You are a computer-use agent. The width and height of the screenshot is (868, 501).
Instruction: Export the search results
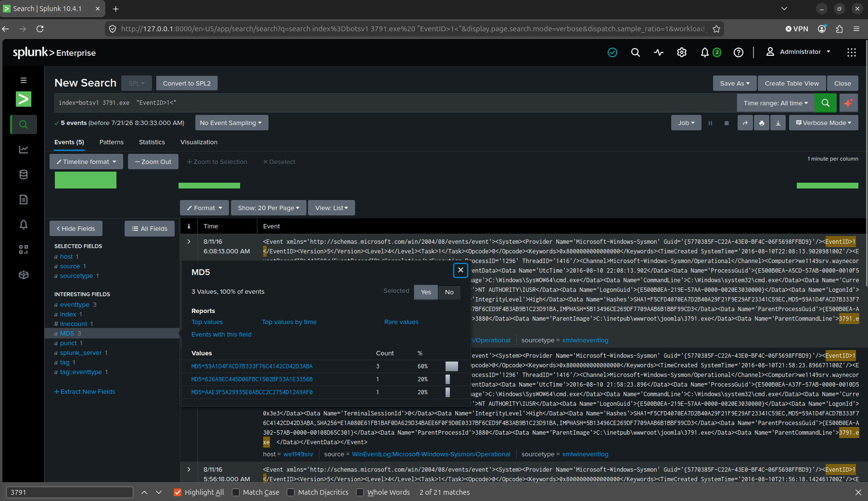(778, 123)
